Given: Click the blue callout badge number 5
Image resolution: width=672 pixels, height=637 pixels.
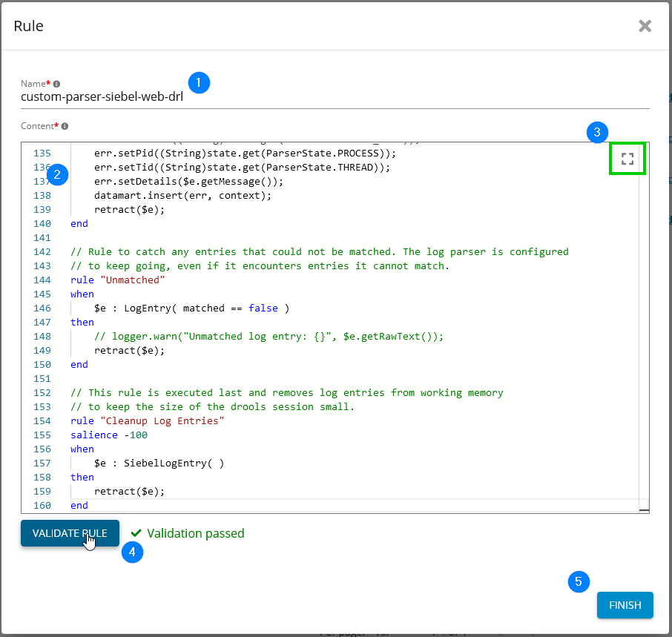Looking at the screenshot, I should click(x=579, y=582).
